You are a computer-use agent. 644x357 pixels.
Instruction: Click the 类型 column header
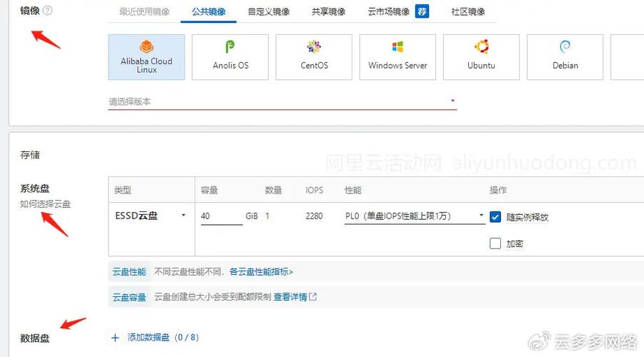point(122,190)
